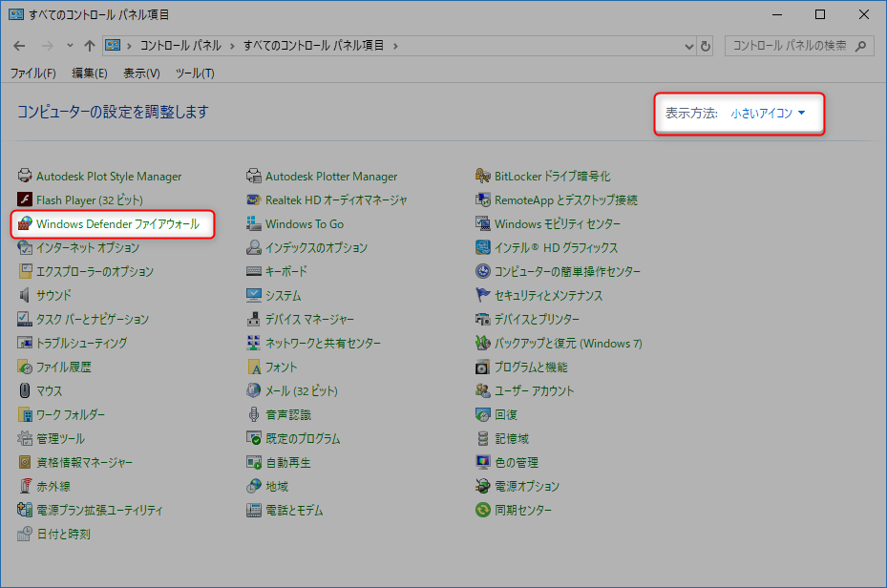The width and height of the screenshot is (887, 588).
Task: Open the ネットワークと共有センター link
Action: pos(323,344)
